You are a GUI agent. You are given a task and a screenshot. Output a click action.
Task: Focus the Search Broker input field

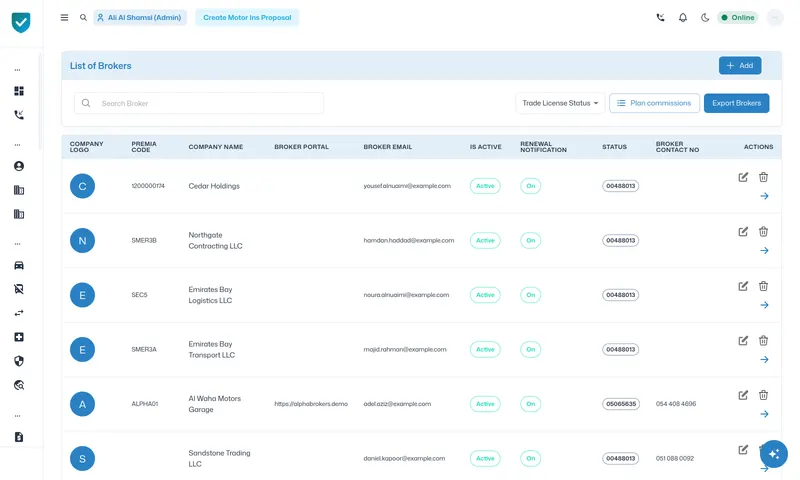coord(199,103)
